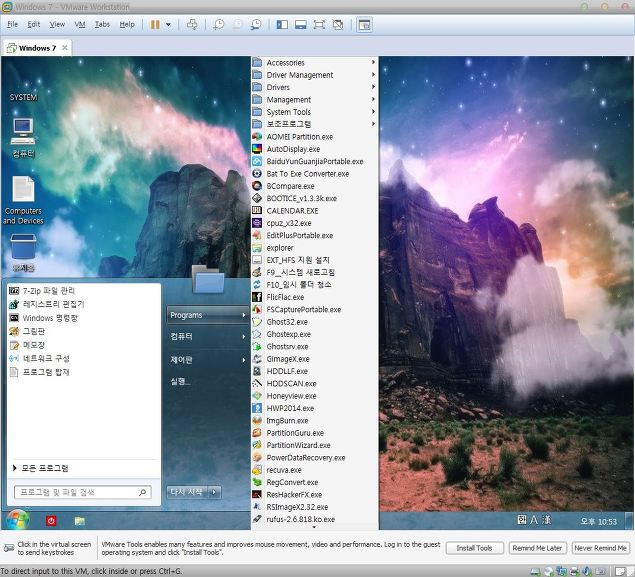
Task: Open the power options dropdown arrow
Action: (x=168, y=25)
